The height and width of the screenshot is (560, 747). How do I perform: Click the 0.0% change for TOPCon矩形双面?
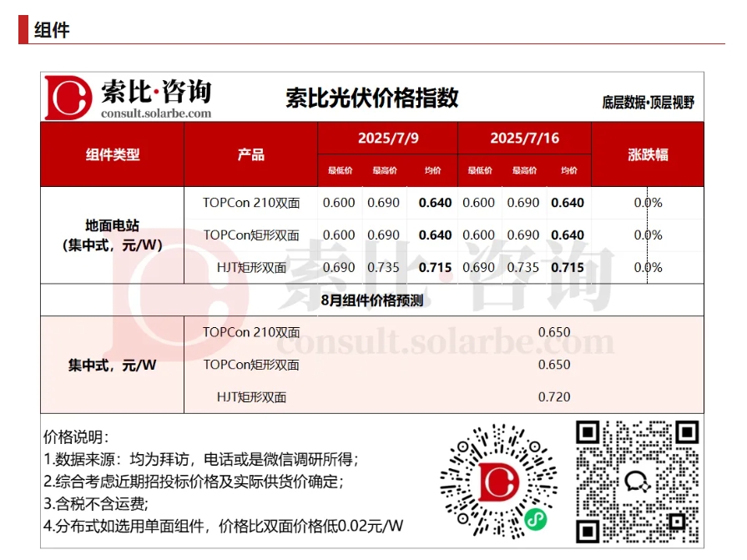648,235
